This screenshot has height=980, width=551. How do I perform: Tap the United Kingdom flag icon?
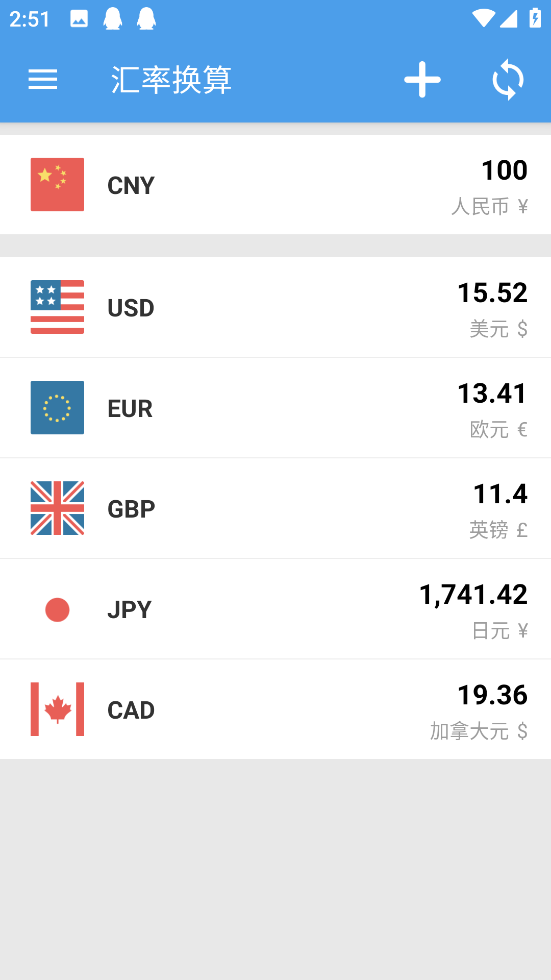(x=57, y=508)
